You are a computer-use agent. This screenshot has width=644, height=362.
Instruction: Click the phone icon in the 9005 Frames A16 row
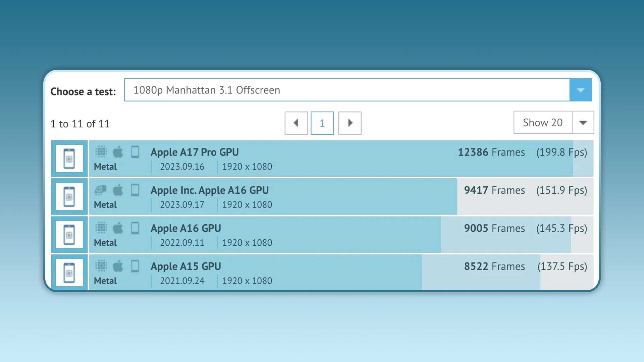[135, 228]
